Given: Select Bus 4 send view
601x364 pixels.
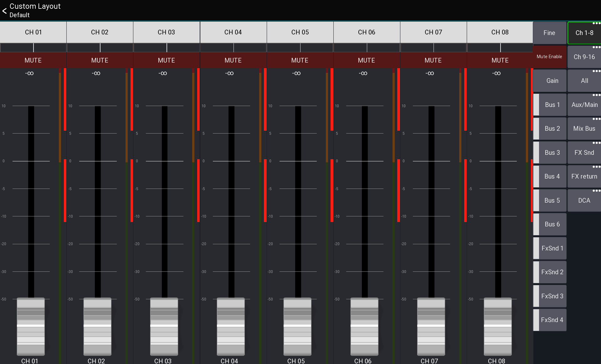Looking at the screenshot, I should [552, 176].
